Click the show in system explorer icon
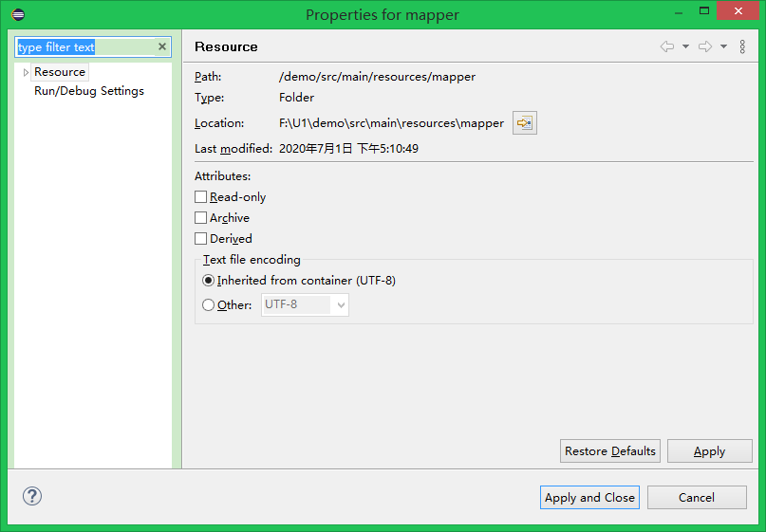The height and width of the screenshot is (532, 766). click(525, 122)
